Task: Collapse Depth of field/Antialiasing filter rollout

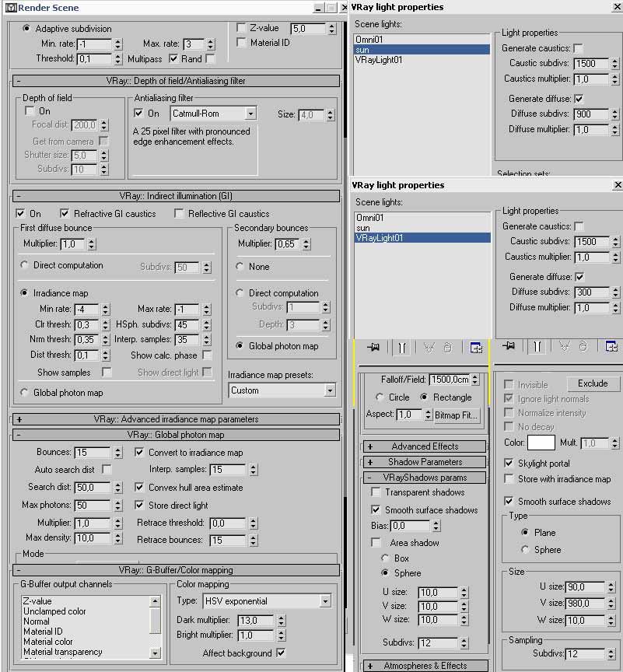Action: point(176,81)
